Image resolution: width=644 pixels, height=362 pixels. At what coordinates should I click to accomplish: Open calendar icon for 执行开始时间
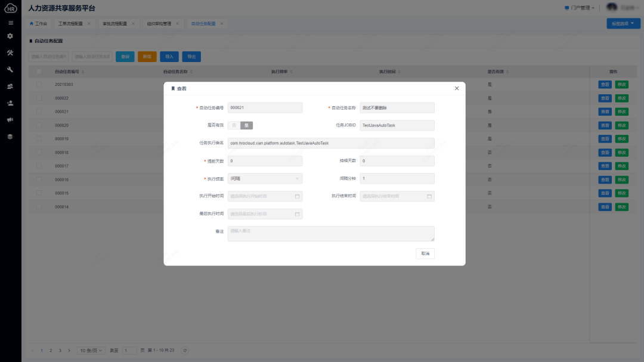(x=298, y=196)
